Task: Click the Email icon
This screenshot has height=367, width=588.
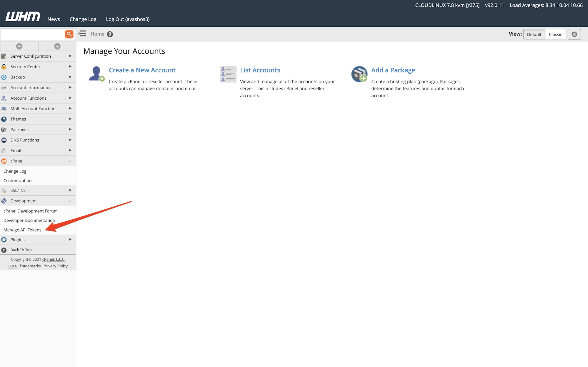Action: (4, 150)
